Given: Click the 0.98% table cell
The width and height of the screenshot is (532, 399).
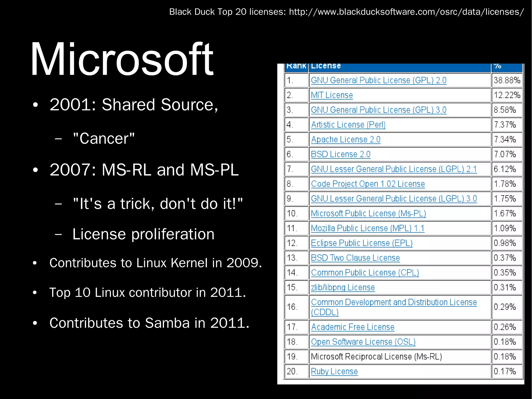Looking at the screenshot, I should [x=507, y=243].
